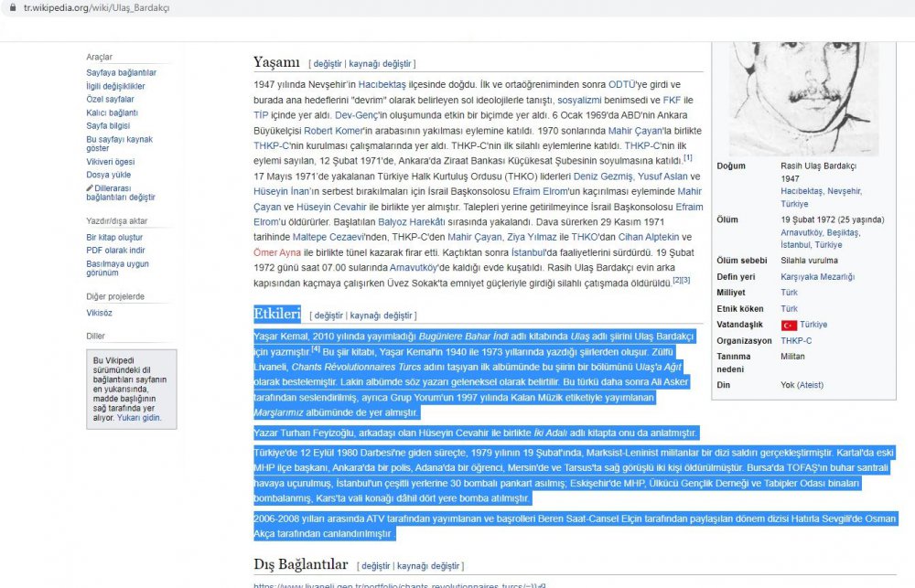Click the highlighted Etkileri heading
Screen dimensions: 915x588
pyautogui.click(x=277, y=314)
